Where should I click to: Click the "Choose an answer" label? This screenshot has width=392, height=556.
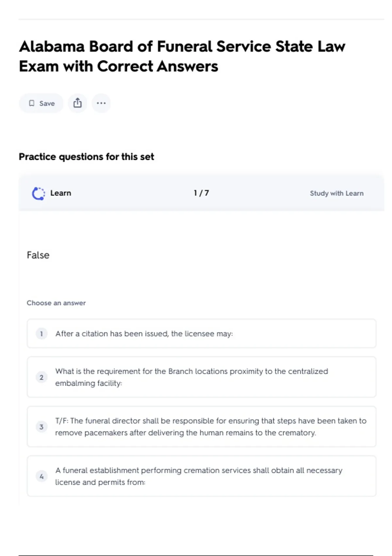(56, 303)
